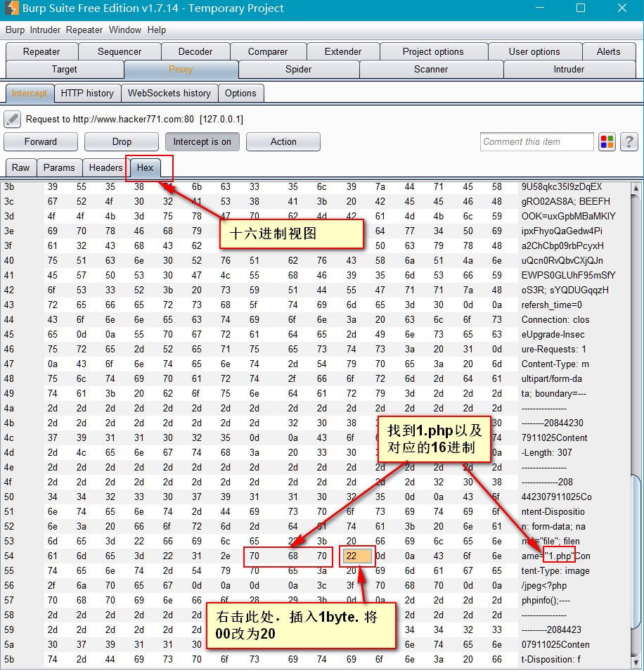Click the pencil edit target icon
This screenshot has height=671, width=644.
pos(13,120)
